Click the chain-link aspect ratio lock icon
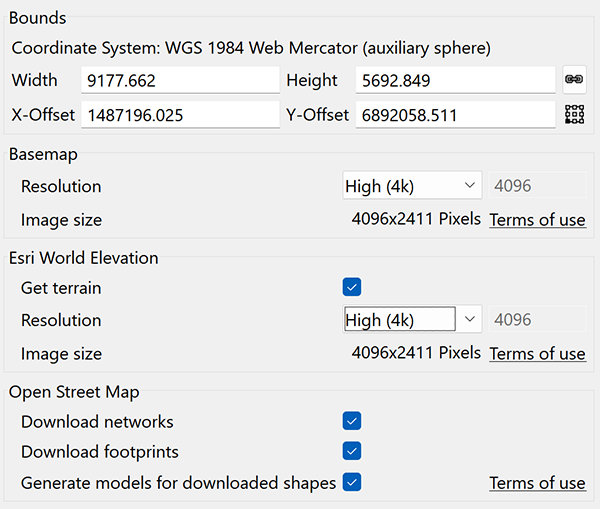Screen dimensions: 600x509 (574, 80)
